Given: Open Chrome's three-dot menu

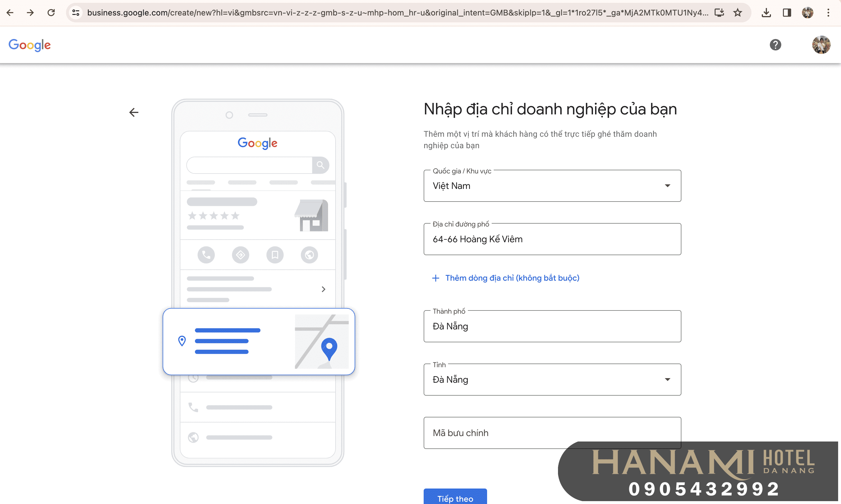Looking at the screenshot, I should (x=828, y=13).
